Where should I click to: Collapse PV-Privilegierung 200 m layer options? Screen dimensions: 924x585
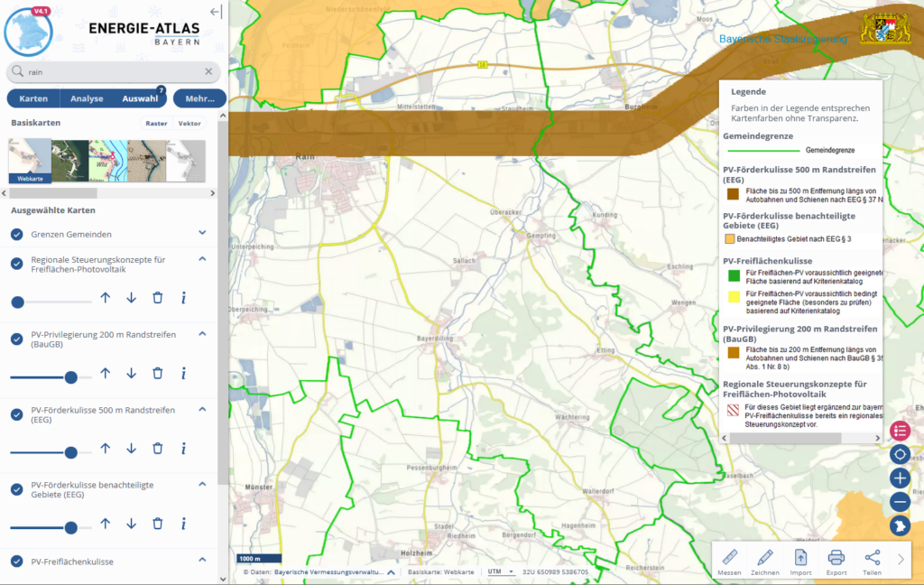[202, 334]
